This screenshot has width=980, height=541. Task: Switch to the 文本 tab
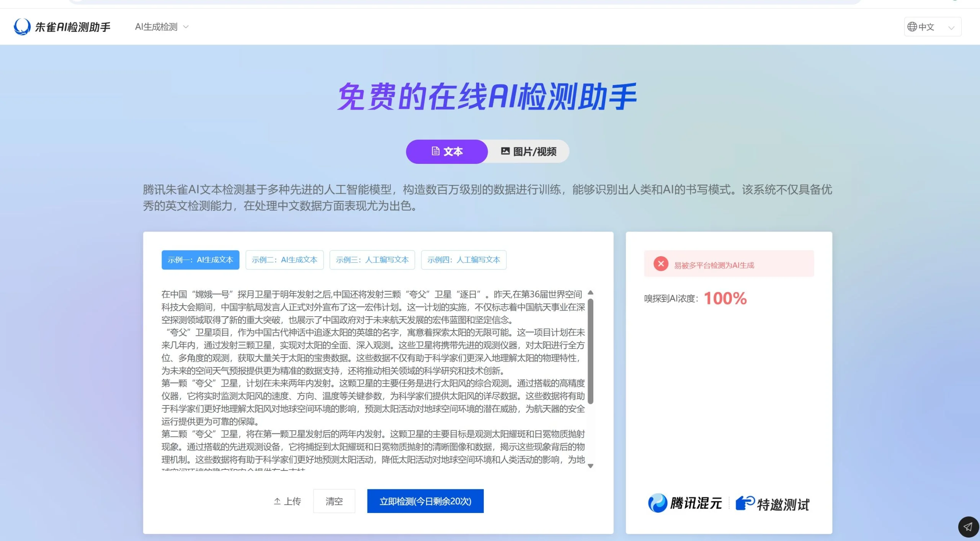point(446,151)
